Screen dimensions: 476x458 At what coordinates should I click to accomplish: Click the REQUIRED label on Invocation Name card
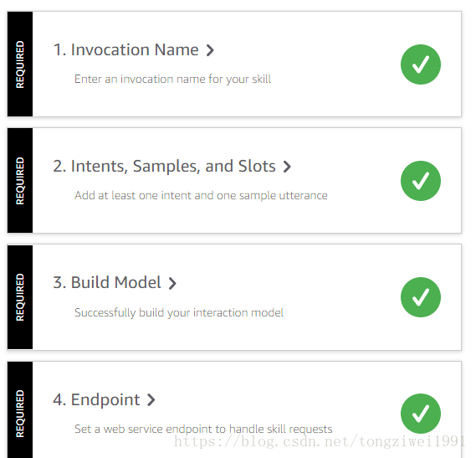20,64
